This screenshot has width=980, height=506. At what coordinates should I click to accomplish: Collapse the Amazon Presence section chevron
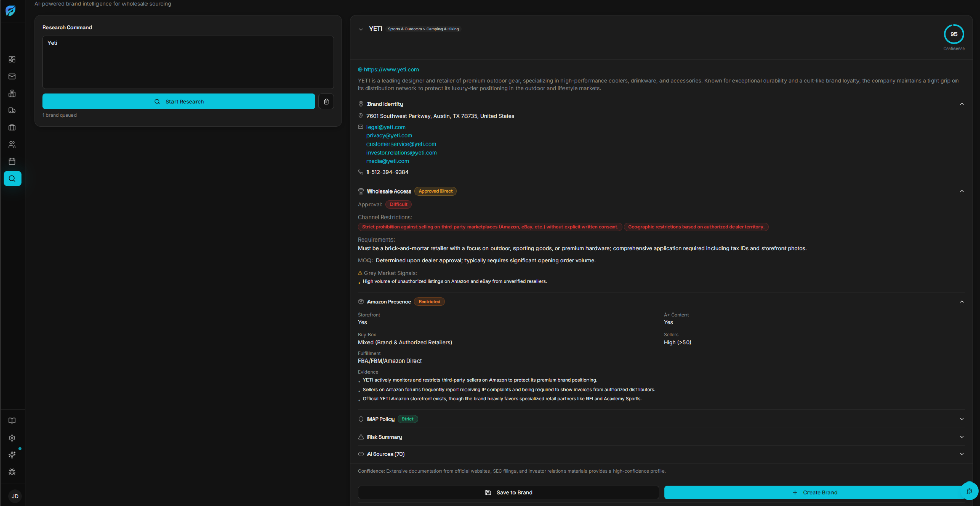click(962, 302)
